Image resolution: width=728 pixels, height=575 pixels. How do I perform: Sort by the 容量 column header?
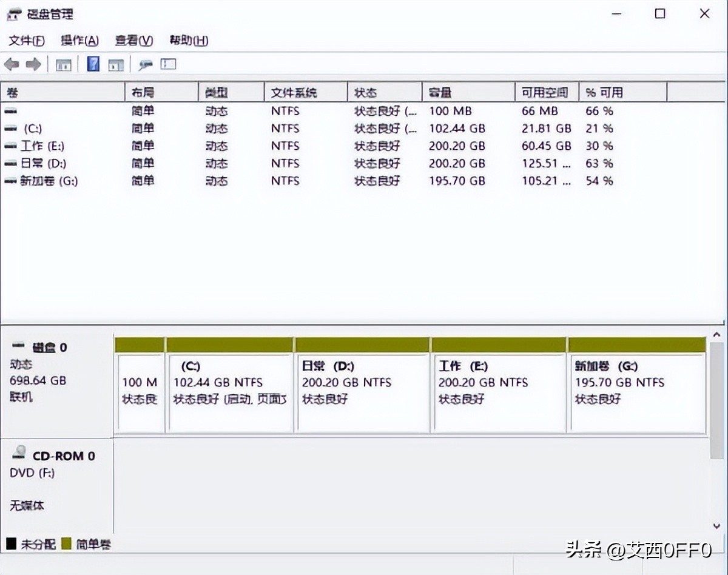point(468,92)
